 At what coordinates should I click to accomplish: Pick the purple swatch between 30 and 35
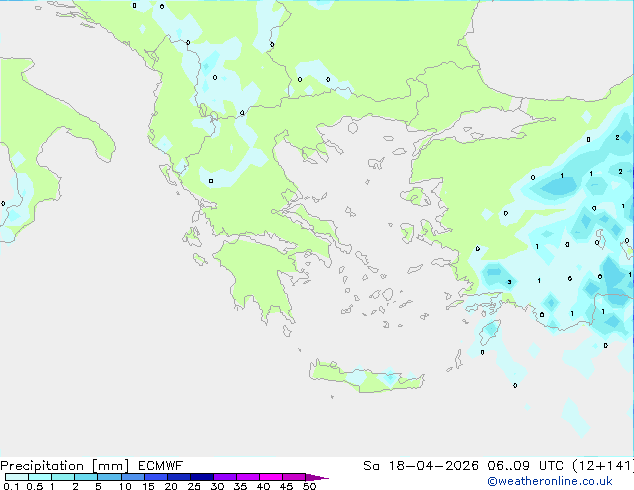coord(225,477)
